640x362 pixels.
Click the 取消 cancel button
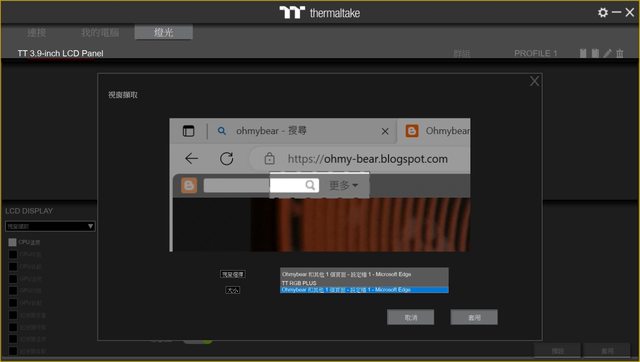[411, 317]
